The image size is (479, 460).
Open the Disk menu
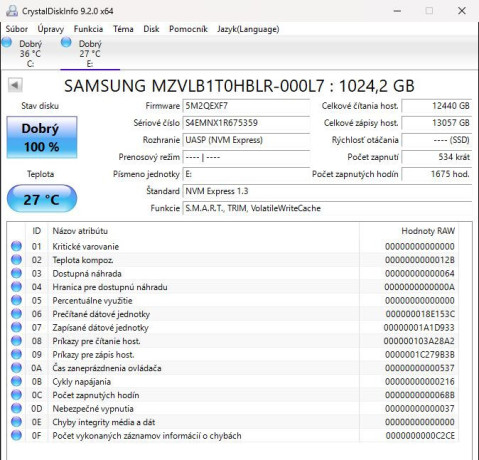[151, 29]
